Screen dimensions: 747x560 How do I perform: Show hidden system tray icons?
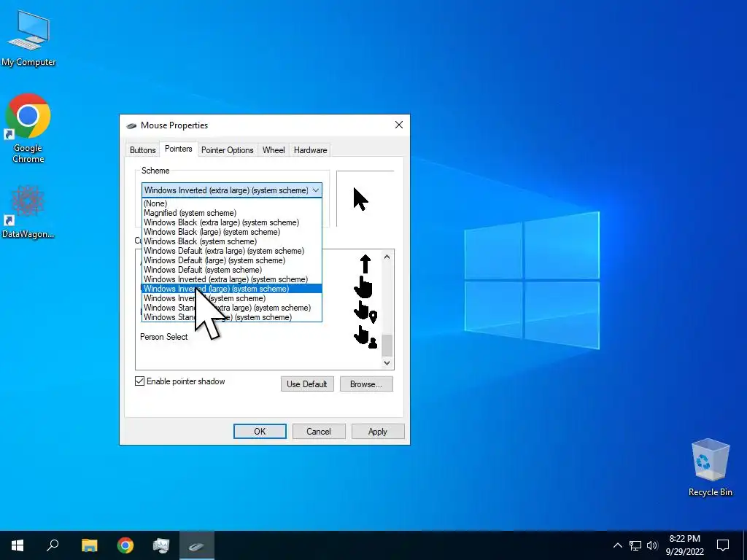(617, 545)
